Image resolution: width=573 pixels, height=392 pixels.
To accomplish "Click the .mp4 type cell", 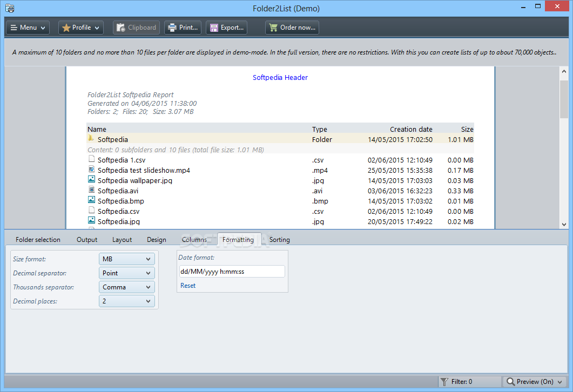I will click(320, 170).
